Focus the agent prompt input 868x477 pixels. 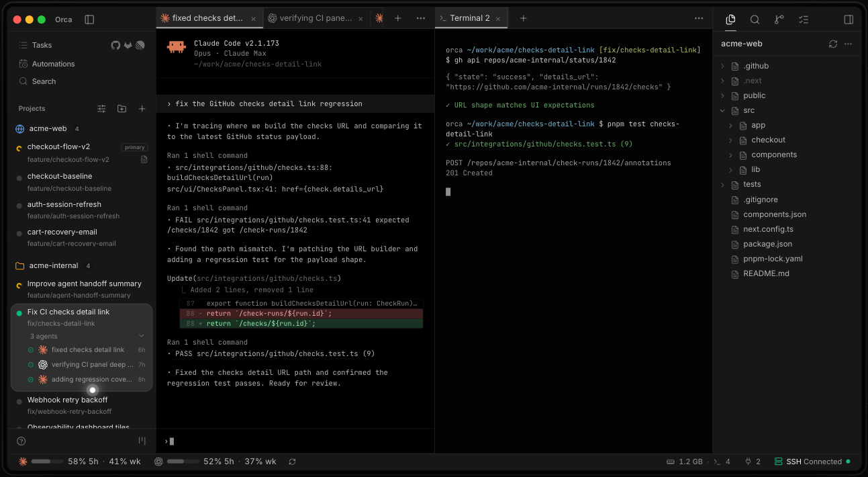[x=295, y=441]
